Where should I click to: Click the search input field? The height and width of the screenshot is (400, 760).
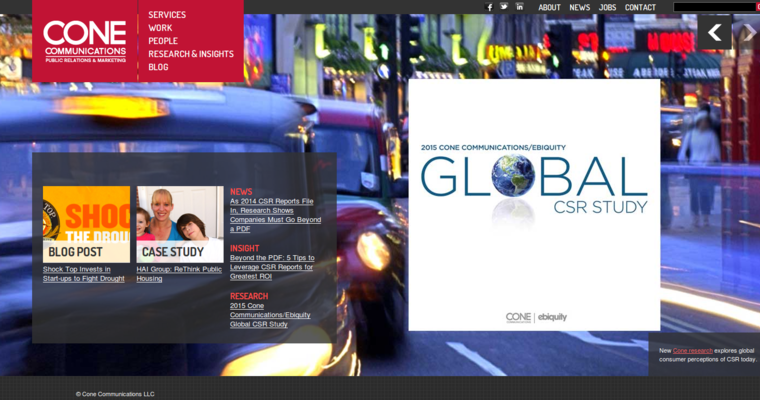click(x=715, y=7)
